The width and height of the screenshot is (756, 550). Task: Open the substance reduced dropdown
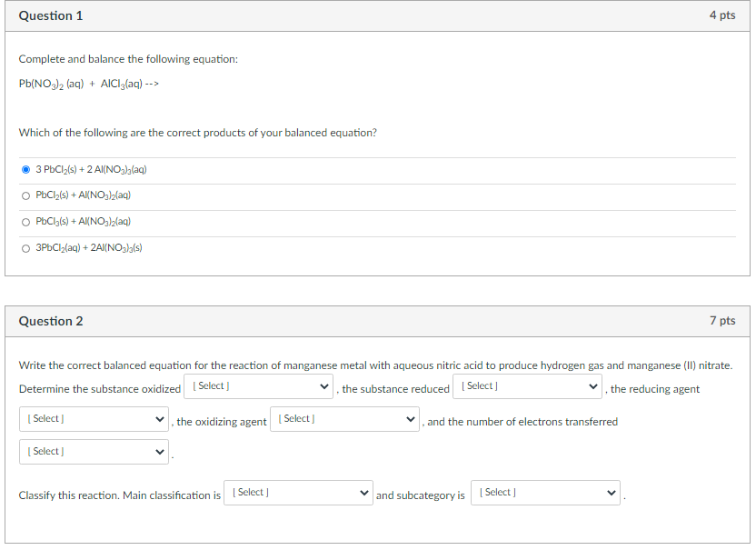[x=527, y=386]
